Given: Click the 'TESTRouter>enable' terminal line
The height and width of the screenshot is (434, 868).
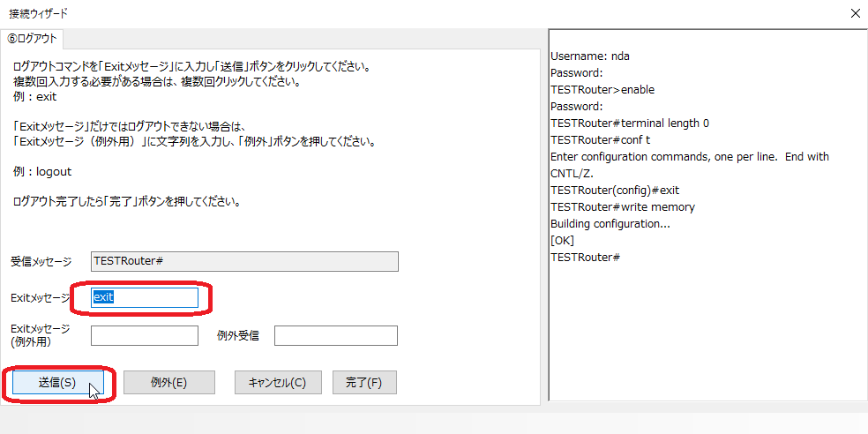Looking at the screenshot, I should coord(602,90).
